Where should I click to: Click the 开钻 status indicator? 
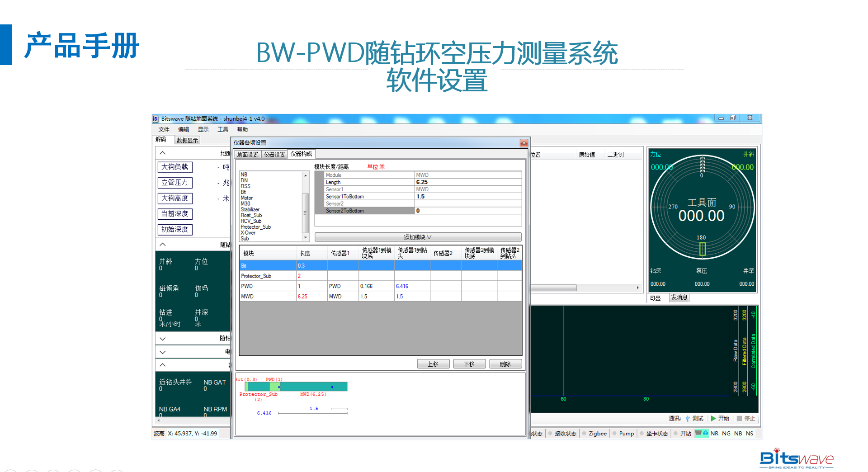coord(675,434)
